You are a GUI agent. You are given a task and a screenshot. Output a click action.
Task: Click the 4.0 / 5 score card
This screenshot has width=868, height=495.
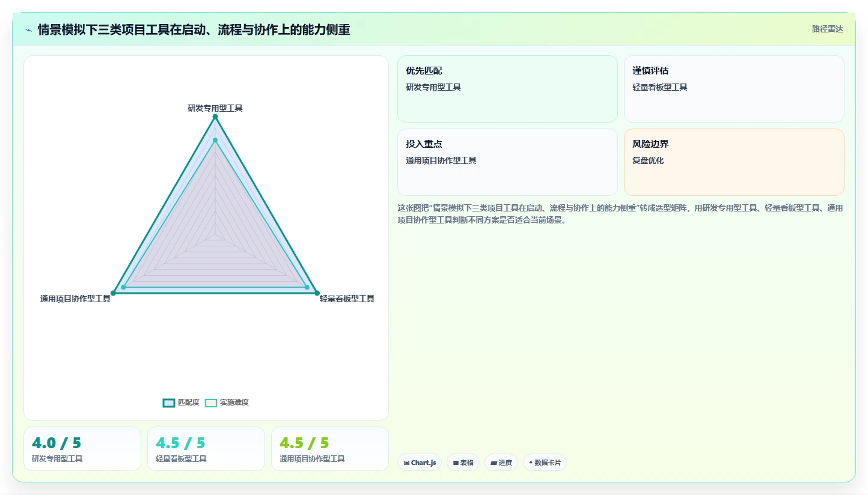[82, 449]
